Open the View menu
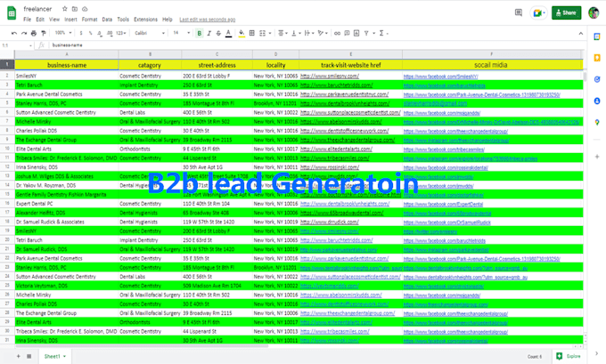This screenshot has height=364, width=606. [x=54, y=20]
